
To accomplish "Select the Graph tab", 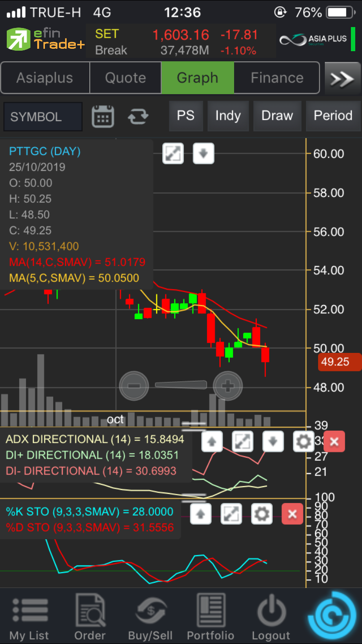I will pyautogui.click(x=197, y=78).
